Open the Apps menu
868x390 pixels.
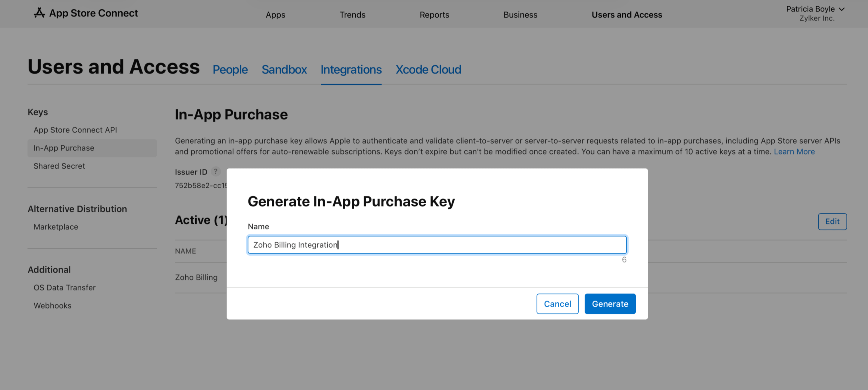tap(275, 15)
